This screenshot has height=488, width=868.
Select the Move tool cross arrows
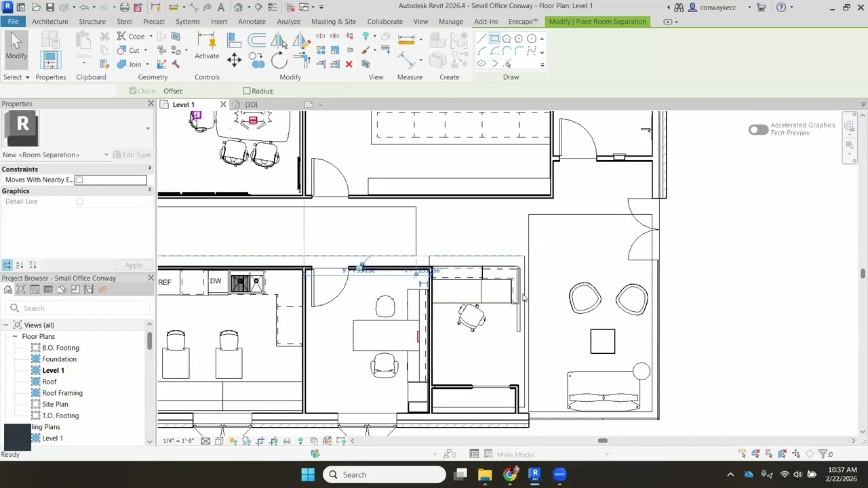[234, 61]
